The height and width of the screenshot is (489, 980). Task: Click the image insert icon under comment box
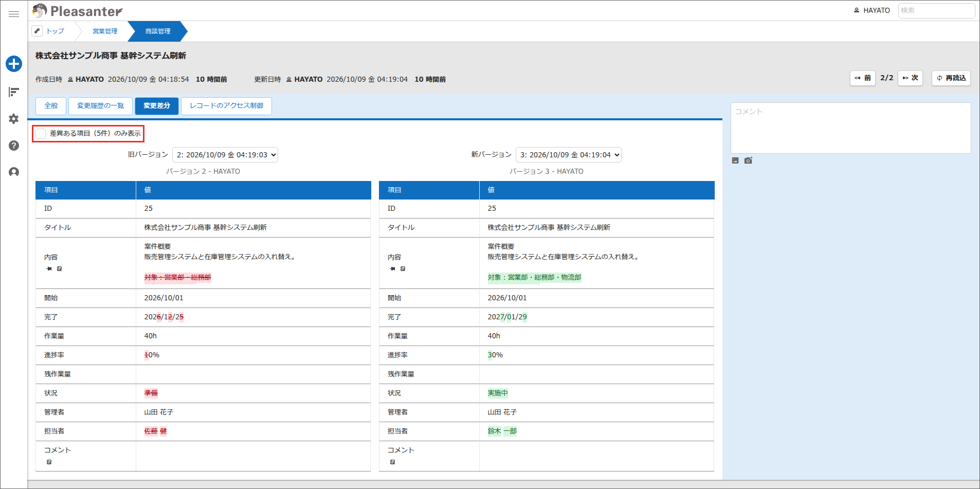click(735, 160)
